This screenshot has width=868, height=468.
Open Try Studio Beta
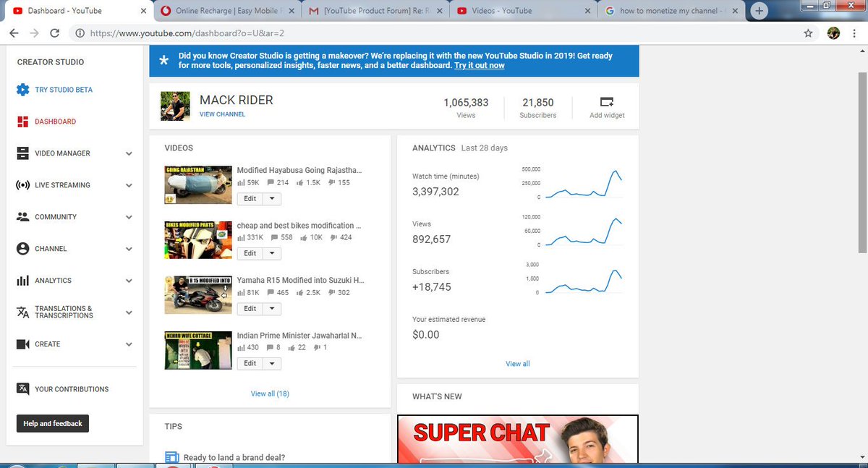(x=64, y=90)
